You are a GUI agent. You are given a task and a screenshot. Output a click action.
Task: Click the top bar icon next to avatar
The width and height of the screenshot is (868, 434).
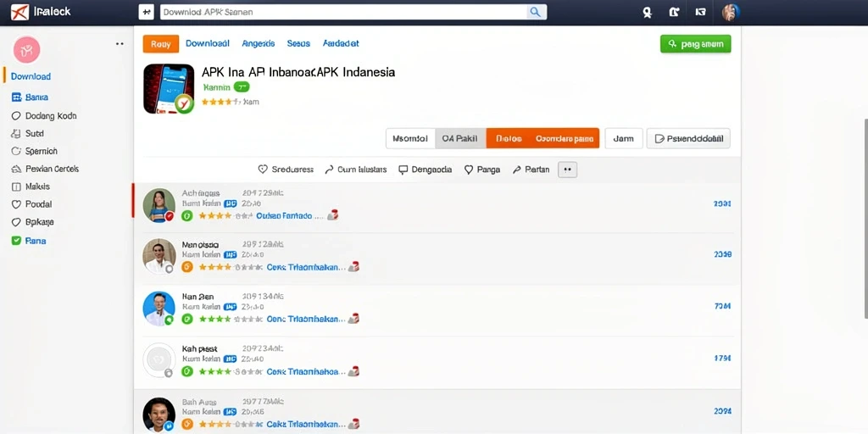700,12
